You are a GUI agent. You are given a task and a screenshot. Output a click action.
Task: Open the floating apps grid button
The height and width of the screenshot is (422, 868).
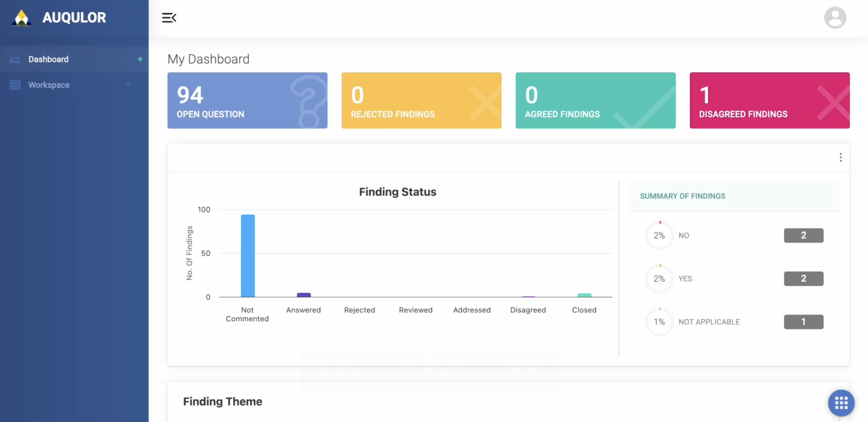click(x=841, y=402)
